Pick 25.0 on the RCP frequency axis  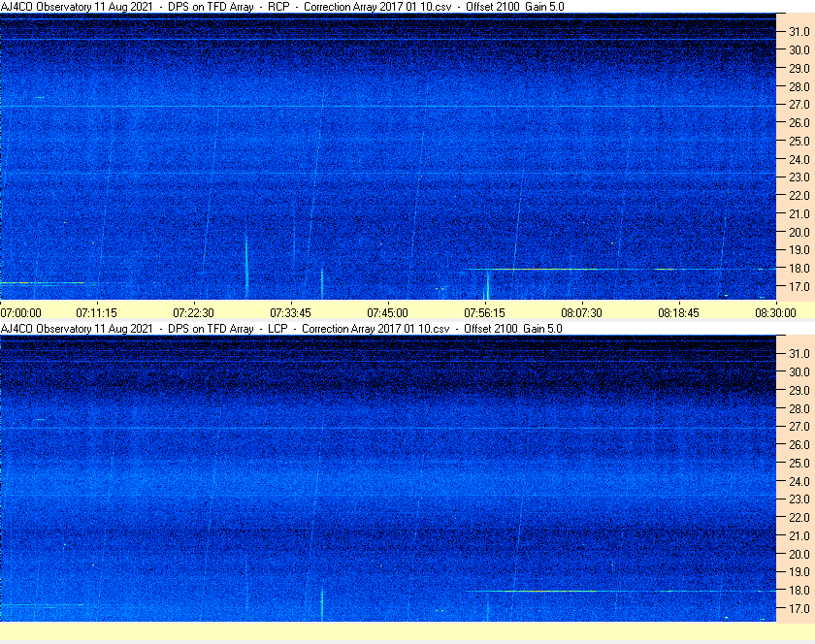click(799, 141)
